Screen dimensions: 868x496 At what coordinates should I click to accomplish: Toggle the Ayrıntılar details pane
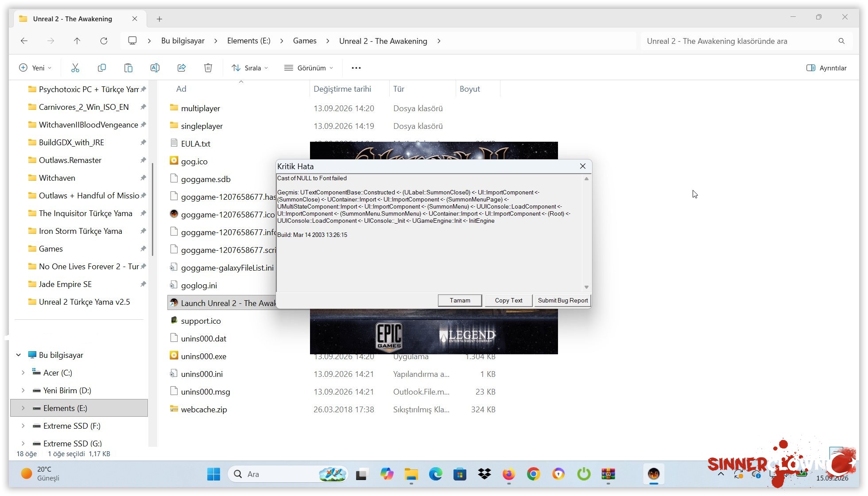826,68
